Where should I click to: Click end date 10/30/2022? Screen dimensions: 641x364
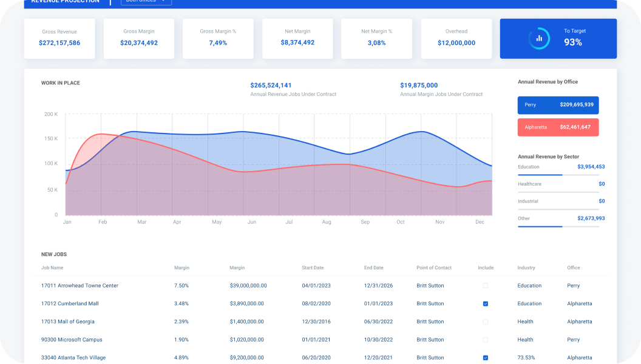point(378,340)
